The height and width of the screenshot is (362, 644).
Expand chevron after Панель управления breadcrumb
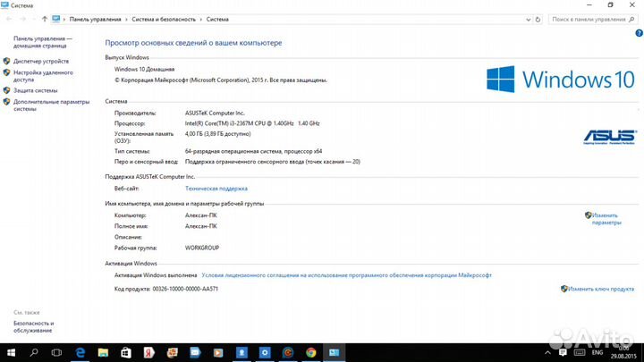126,20
